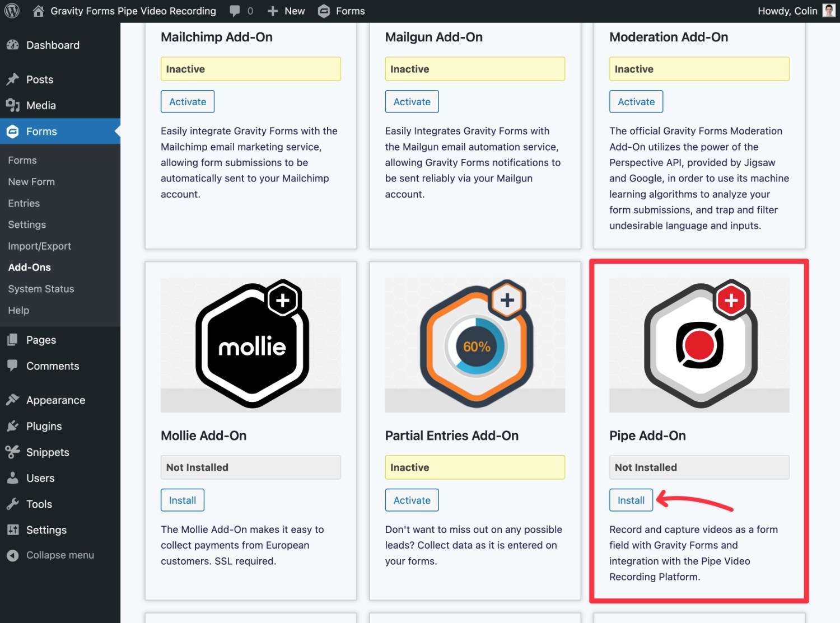The height and width of the screenshot is (623, 840).
Task: Open the Tools menu
Action: pos(39,504)
